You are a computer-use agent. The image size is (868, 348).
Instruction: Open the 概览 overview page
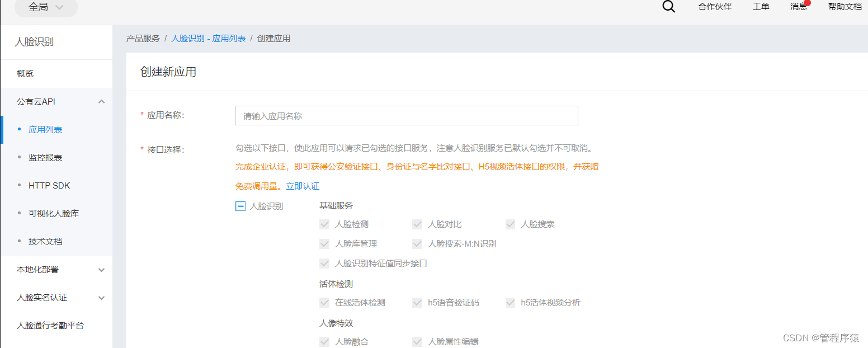point(25,74)
